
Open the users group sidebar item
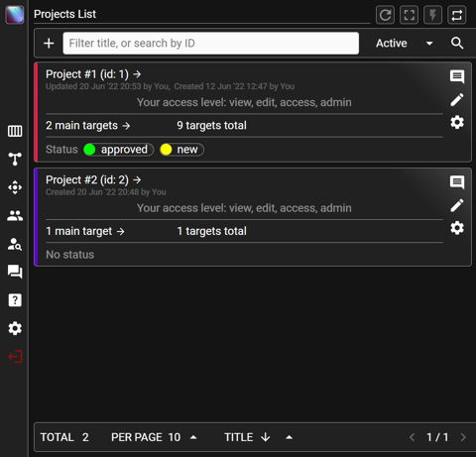pyautogui.click(x=15, y=216)
